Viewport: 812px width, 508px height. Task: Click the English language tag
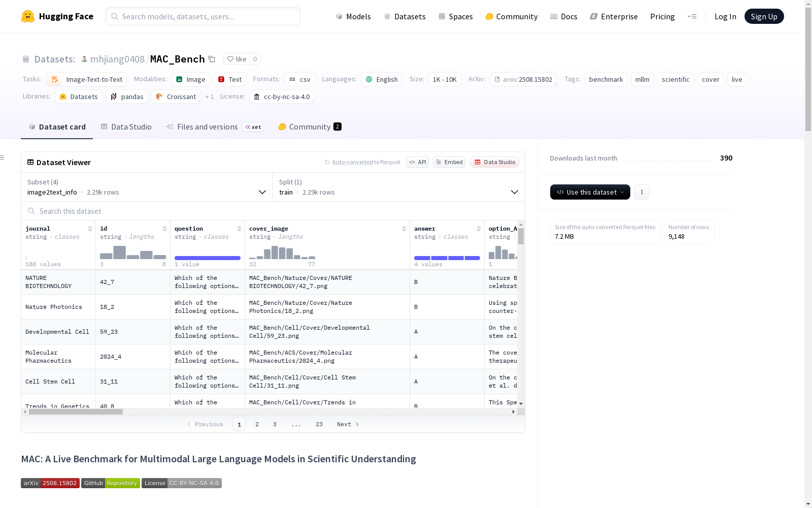[x=382, y=79]
